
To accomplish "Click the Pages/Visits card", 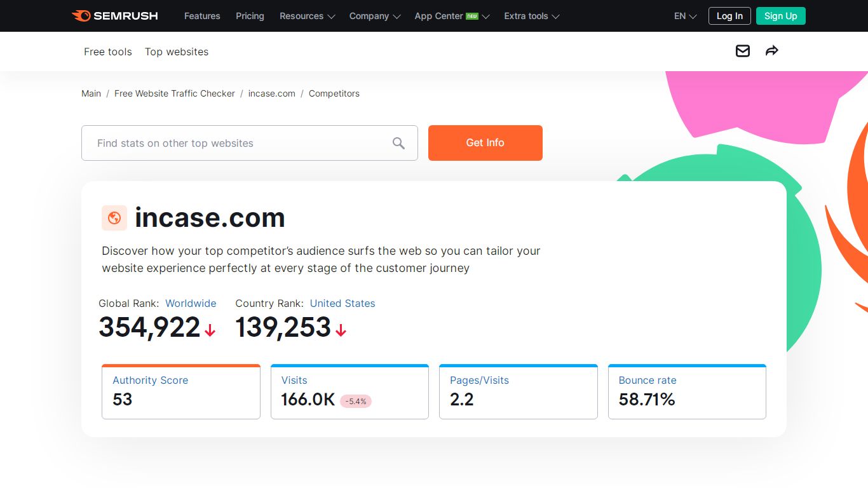I will (x=519, y=391).
